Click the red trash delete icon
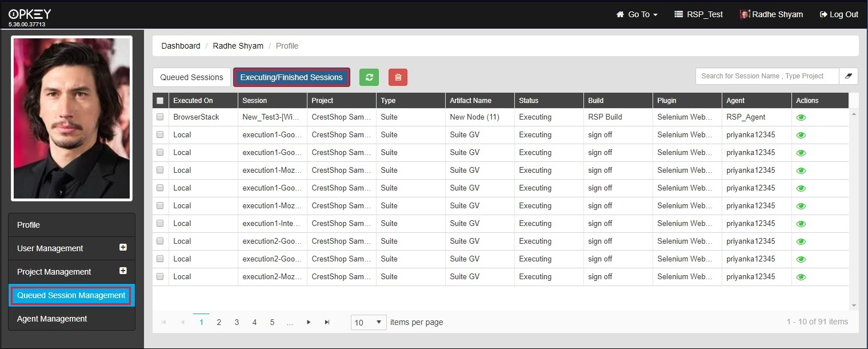Image resolution: width=868 pixels, height=349 pixels. click(x=398, y=77)
